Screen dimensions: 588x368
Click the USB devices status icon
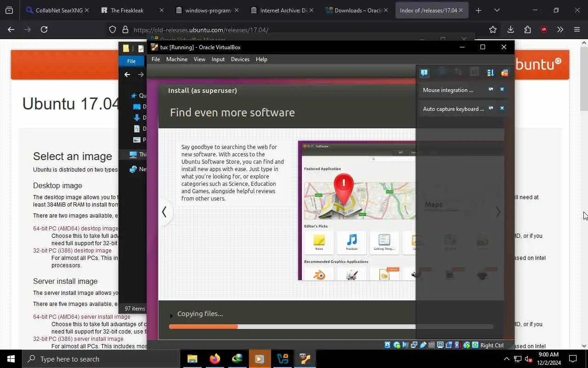pos(423,345)
